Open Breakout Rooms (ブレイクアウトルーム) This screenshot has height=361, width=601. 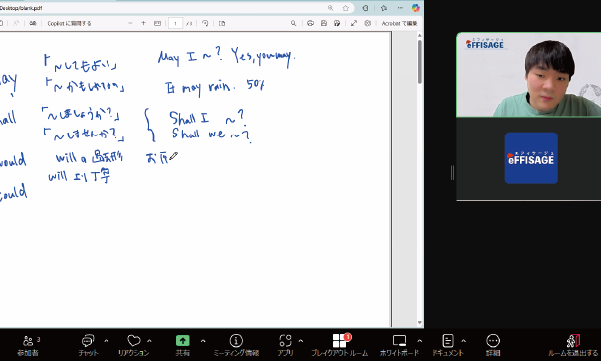point(339,345)
